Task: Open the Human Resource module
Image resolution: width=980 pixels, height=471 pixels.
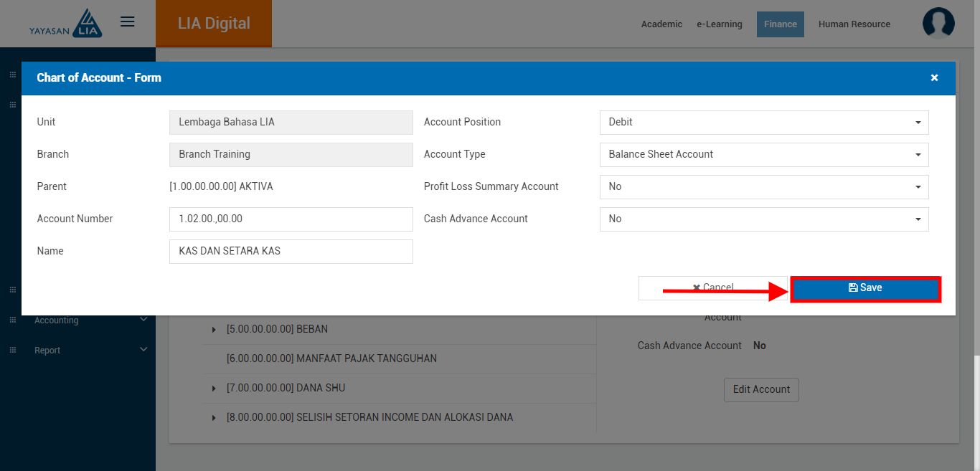Action: coord(854,24)
